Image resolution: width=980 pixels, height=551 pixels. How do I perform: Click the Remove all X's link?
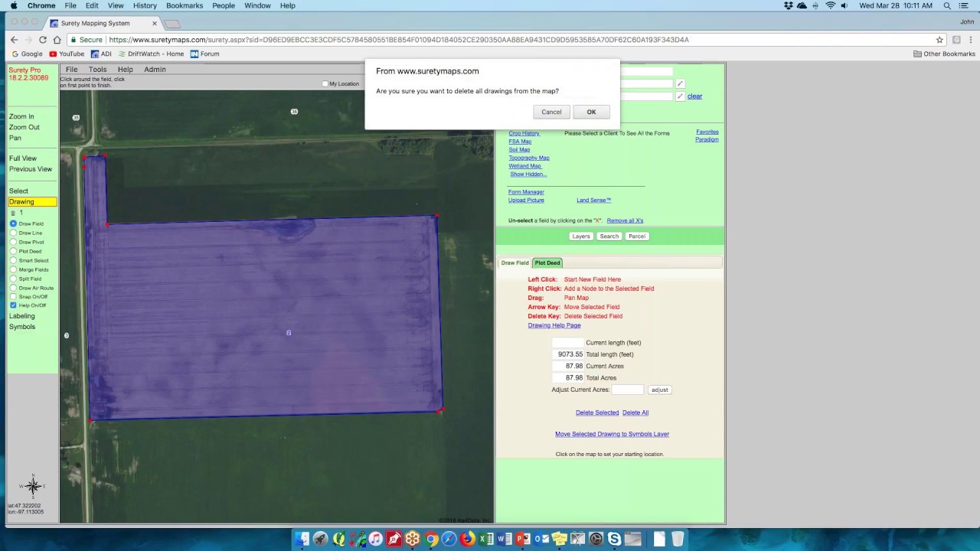pos(625,220)
